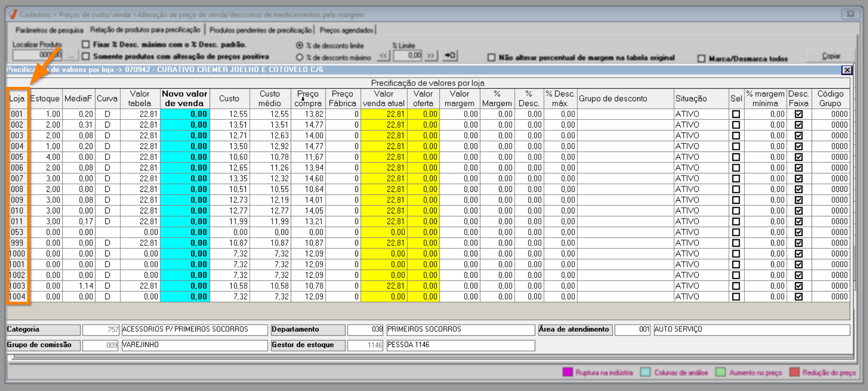Click the Aumento no preço green swatch
The image size is (868, 391).
(x=720, y=372)
